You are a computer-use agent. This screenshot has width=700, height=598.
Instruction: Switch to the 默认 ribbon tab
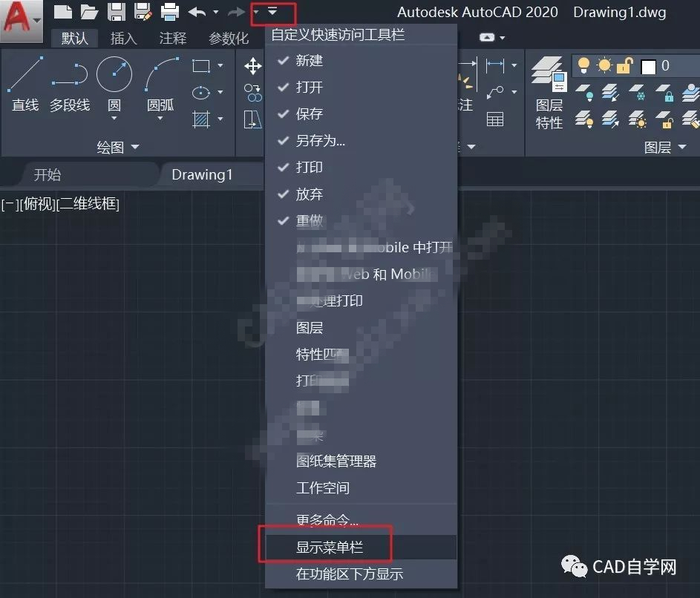[74, 38]
